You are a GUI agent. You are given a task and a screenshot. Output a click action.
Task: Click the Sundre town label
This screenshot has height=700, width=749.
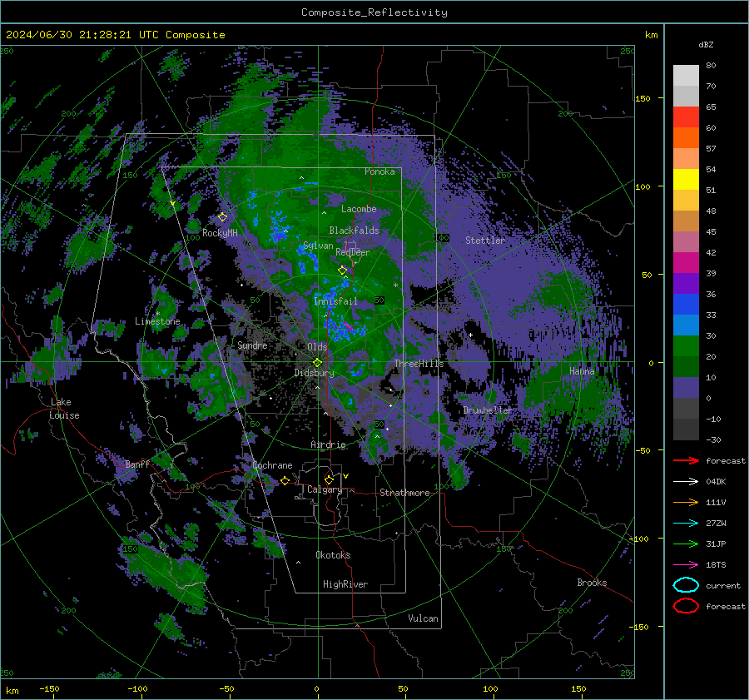pos(252,345)
